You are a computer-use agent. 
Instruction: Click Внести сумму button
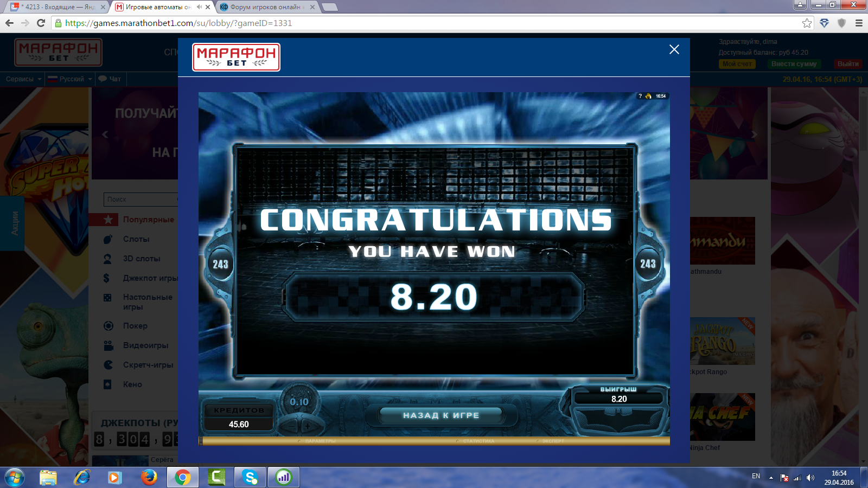point(794,64)
